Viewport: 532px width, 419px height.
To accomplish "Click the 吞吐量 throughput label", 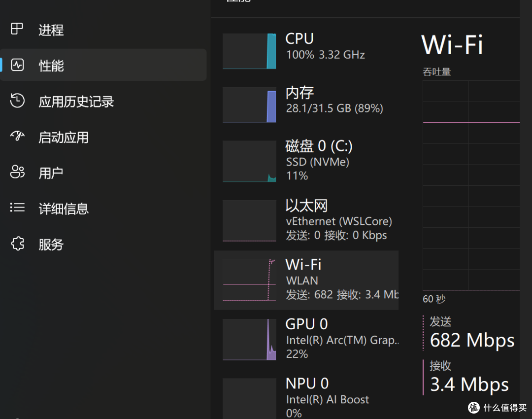I will point(436,72).
